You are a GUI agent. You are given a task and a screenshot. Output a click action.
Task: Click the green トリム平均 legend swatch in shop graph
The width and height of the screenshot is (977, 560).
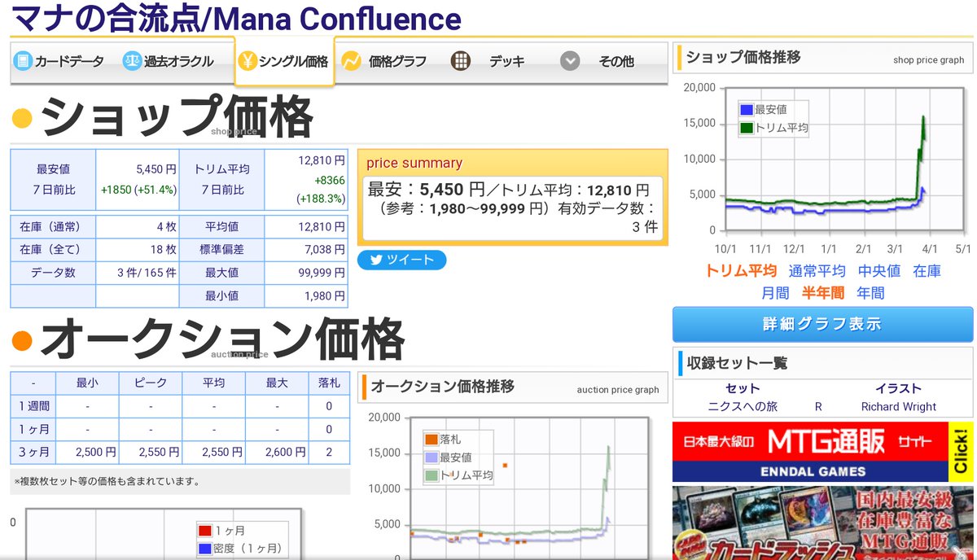747,128
